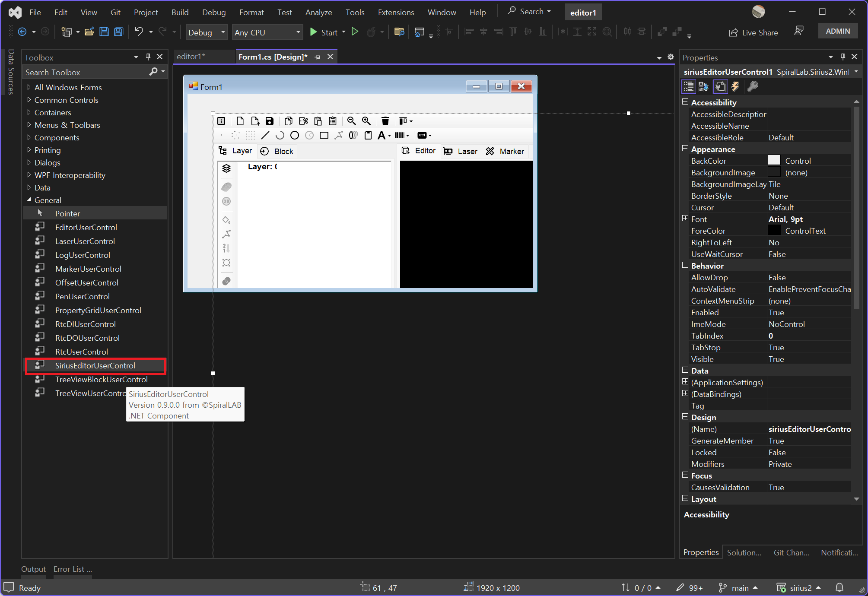Image resolution: width=868 pixels, height=596 pixels.
Task: Expand the (DataBindings) property node
Action: 685,393
